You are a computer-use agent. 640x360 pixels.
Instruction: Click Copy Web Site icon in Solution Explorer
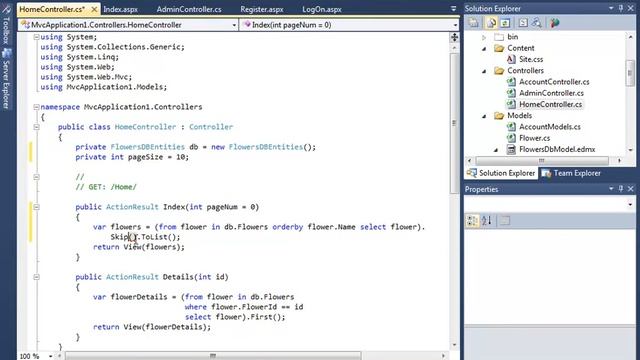click(x=537, y=23)
